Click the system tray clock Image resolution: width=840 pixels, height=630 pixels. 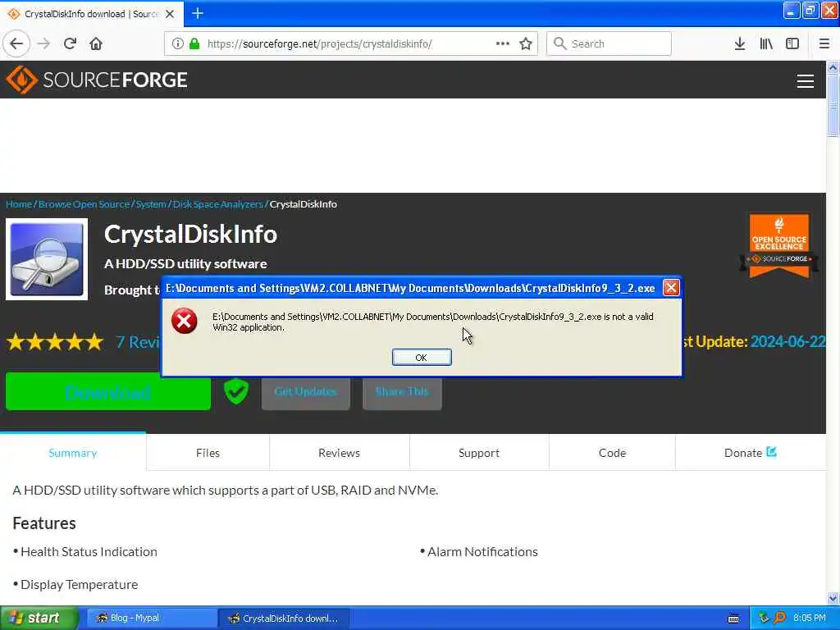[x=810, y=618]
